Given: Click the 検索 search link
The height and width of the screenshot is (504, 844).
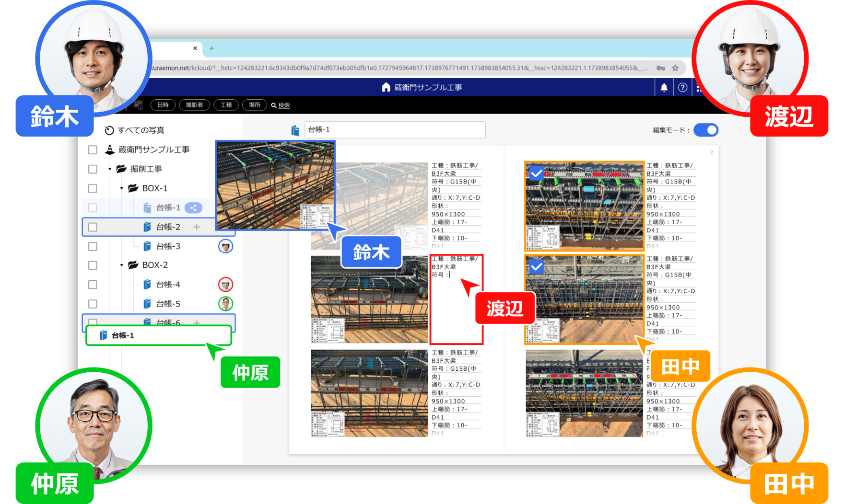Looking at the screenshot, I should click(x=284, y=105).
